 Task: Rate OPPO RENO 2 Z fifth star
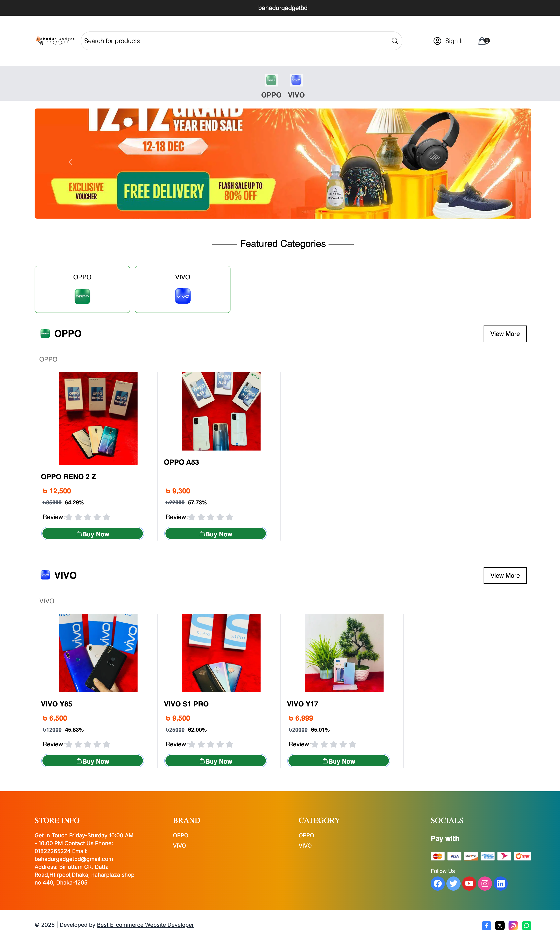click(106, 517)
